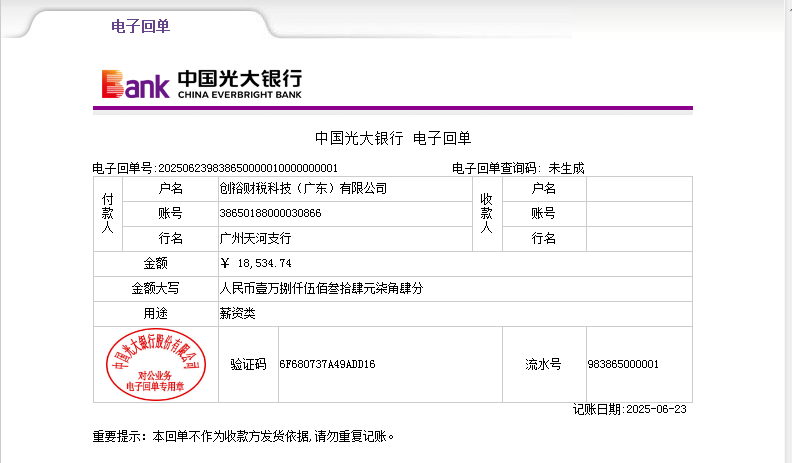This screenshot has width=792, height=463.
Task: Click the 记账日期 2025-06-23 text
Action: [x=631, y=410]
